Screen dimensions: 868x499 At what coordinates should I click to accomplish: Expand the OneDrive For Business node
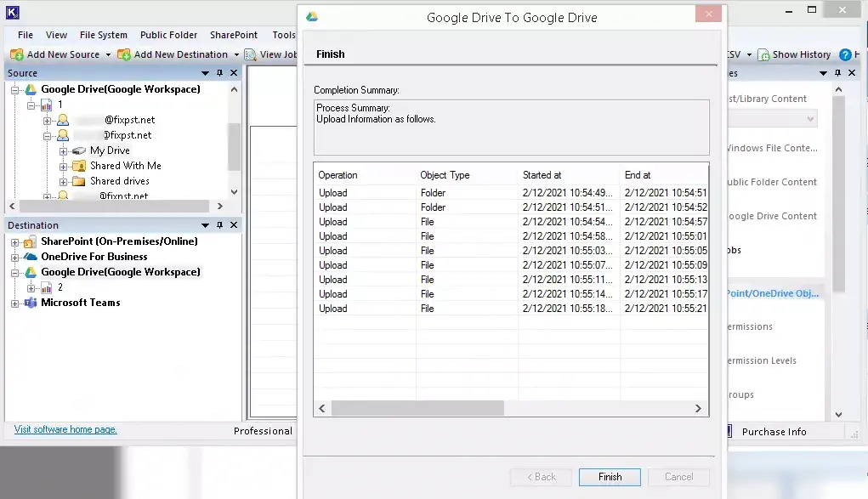[15, 257]
